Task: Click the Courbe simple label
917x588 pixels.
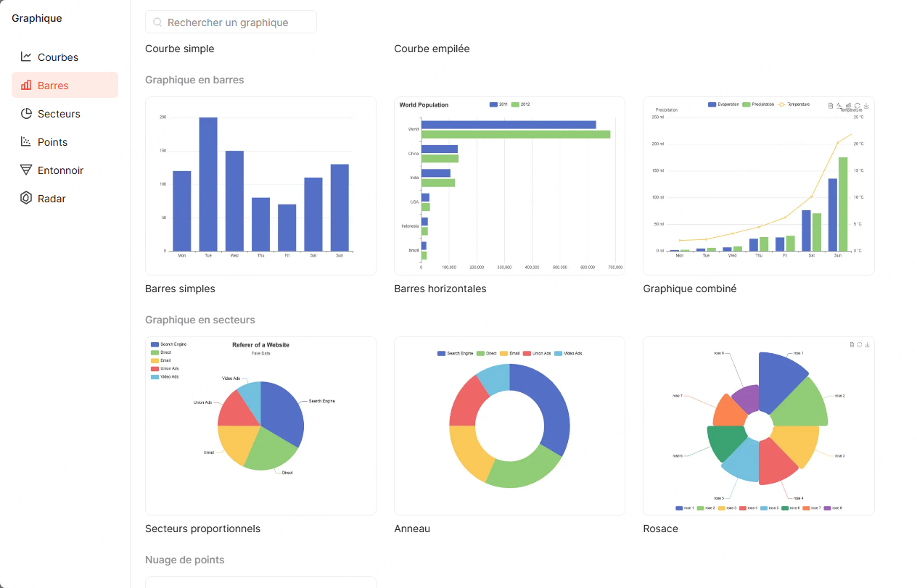Action: (x=180, y=49)
